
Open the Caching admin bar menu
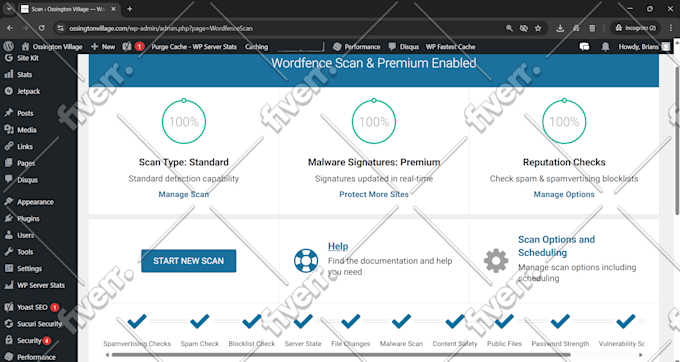click(x=256, y=47)
